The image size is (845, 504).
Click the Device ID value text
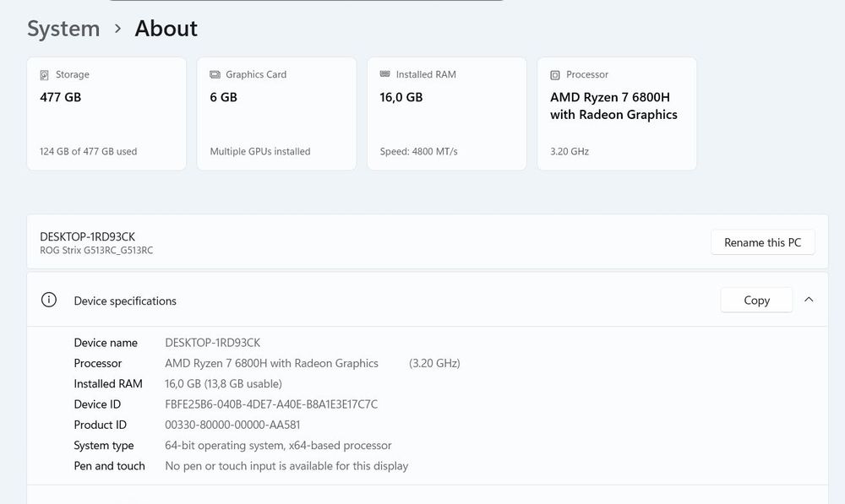(x=271, y=404)
